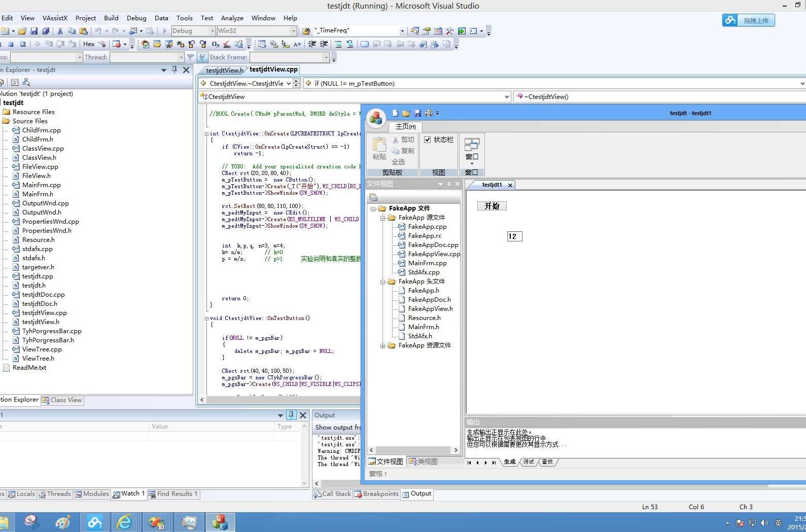Screen dimensions: 806x532
Task: Select testjdtView.cpp in Solution Explorer
Action: [x=44, y=313]
